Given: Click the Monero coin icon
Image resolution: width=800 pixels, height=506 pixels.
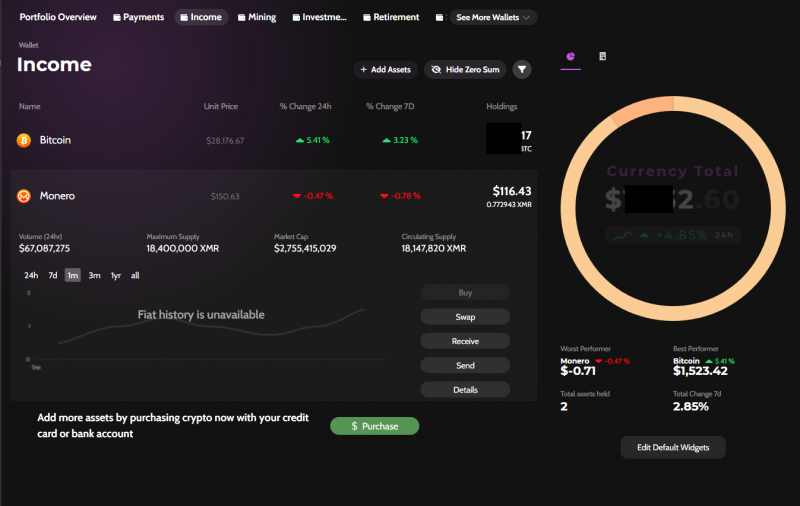Looking at the screenshot, I should [x=24, y=196].
